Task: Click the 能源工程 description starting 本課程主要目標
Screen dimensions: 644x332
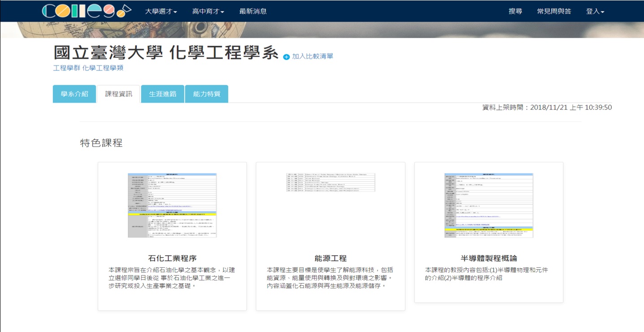Action: point(331,278)
